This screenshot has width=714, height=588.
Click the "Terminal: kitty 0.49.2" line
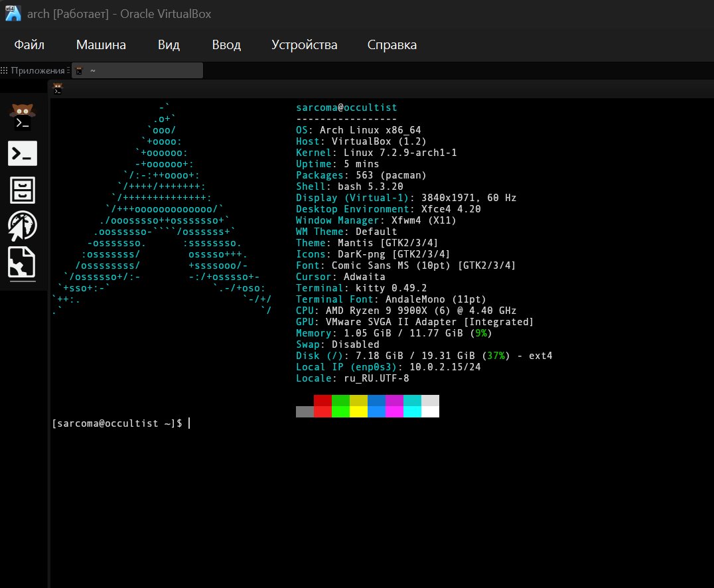pos(362,288)
